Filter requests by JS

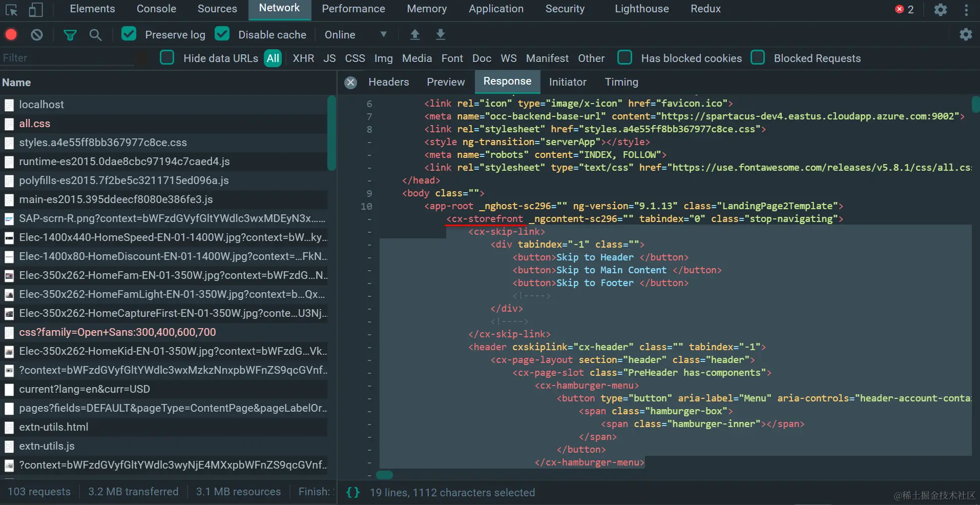tap(329, 58)
